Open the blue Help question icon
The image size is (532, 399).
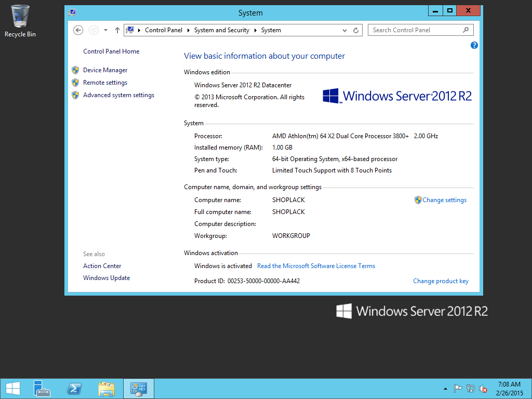(x=474, y=45)
